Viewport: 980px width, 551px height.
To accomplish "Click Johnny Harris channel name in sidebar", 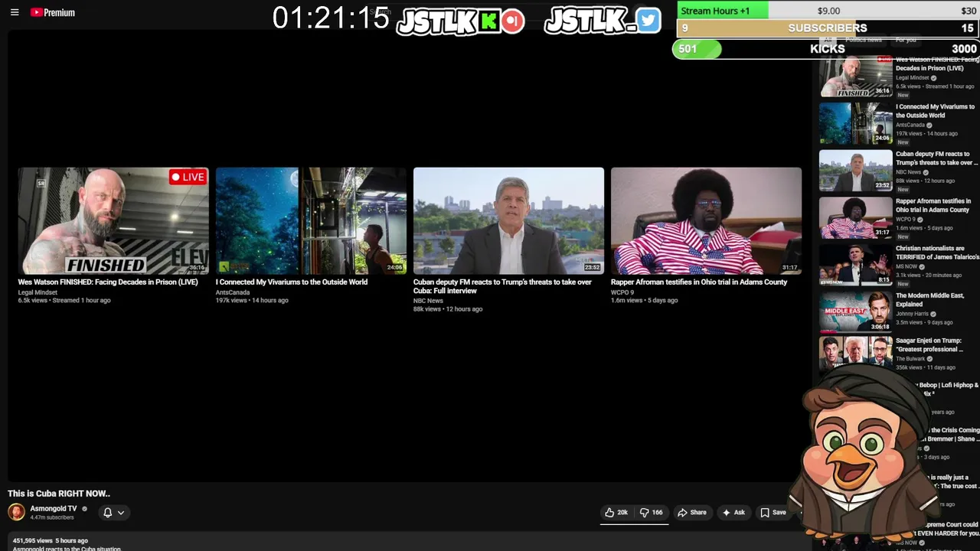I will [x=912, y=314].
